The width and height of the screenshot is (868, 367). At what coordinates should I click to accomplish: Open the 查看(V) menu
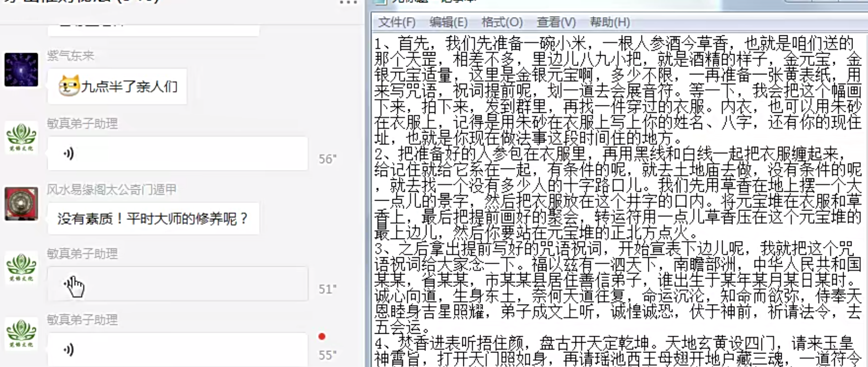(556, 22)
